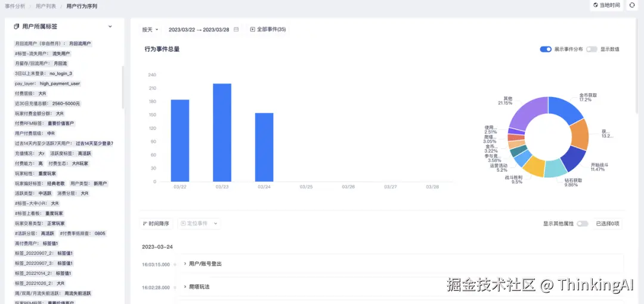Enable the 展示事件分布 switch

click(x=546, y=49)
